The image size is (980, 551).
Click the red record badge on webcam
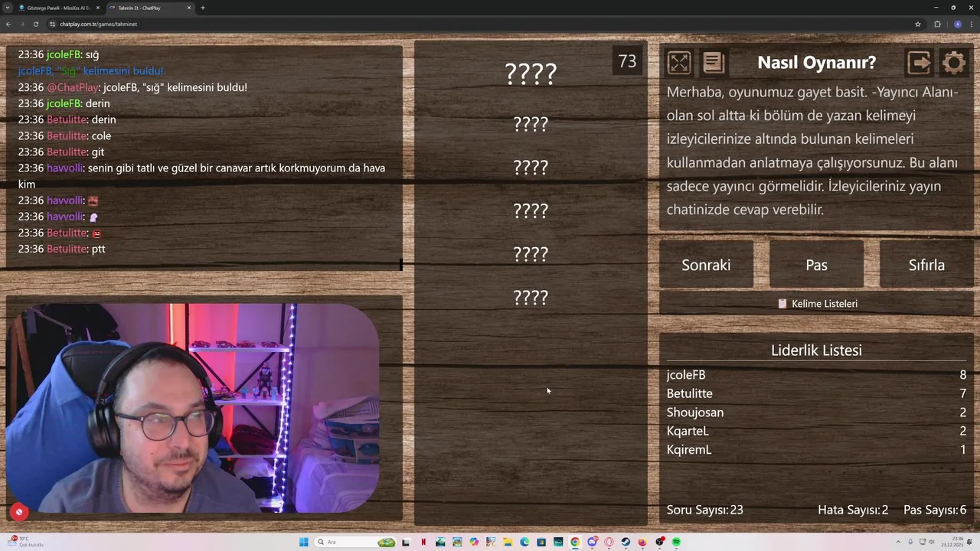tap(19, 512)
